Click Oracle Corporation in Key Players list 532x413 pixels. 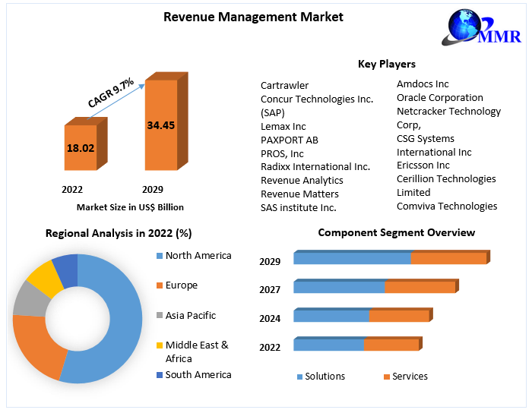pos(439,98)
